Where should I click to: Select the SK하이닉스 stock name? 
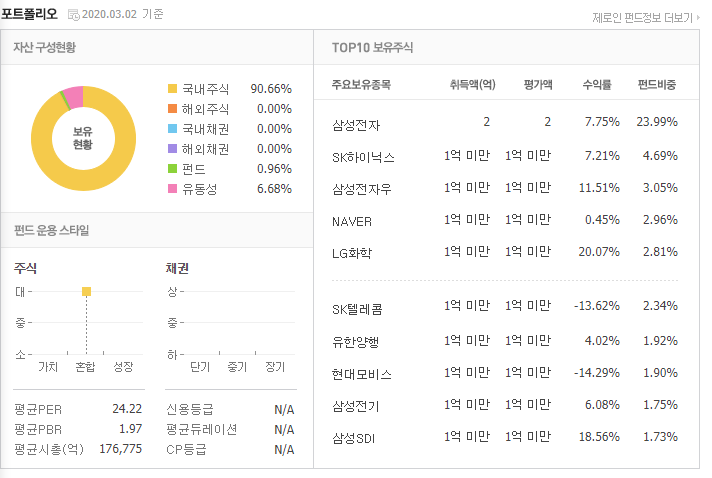(x=363, y=158)
